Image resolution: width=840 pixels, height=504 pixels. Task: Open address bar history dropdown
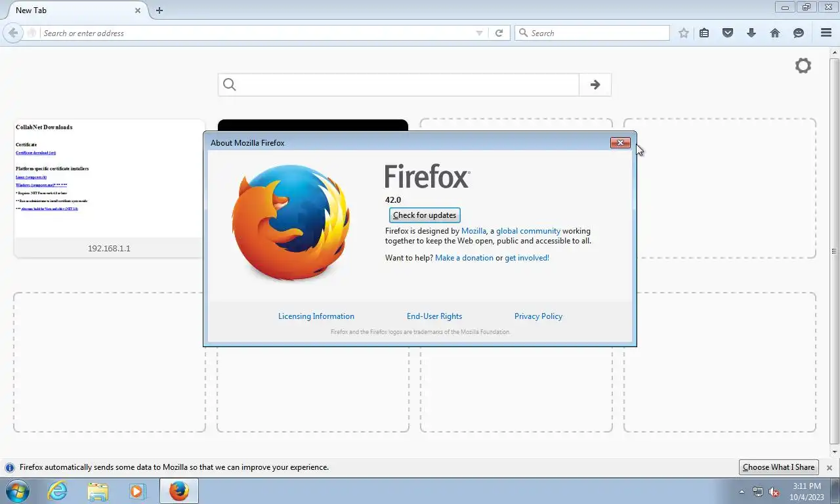pos(479,33)
